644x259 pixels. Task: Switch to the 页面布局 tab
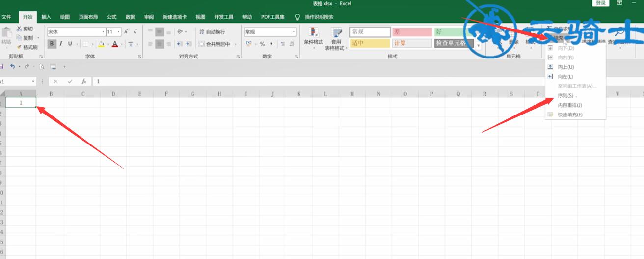coord(88,17)
